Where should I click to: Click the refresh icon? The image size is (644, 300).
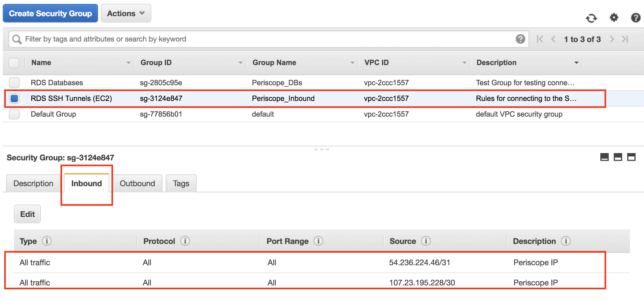pyautogui.click(x=591, y=18)
